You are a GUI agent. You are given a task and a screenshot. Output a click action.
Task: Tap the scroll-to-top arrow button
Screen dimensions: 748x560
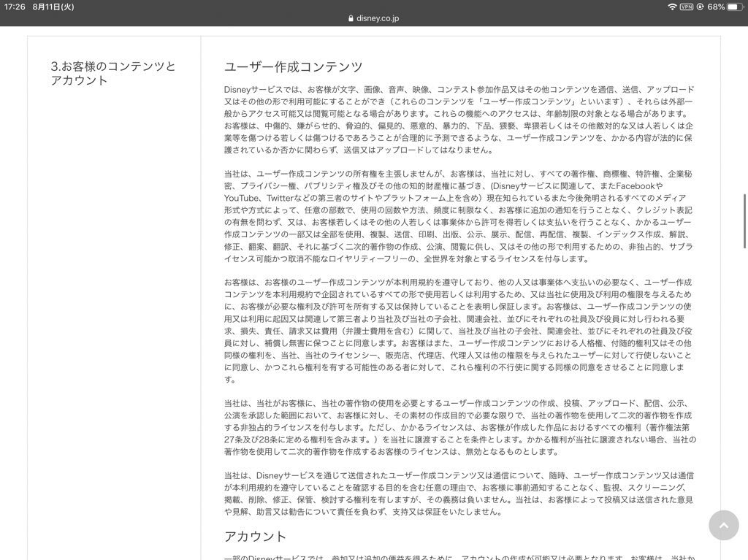tap(724, 525)
